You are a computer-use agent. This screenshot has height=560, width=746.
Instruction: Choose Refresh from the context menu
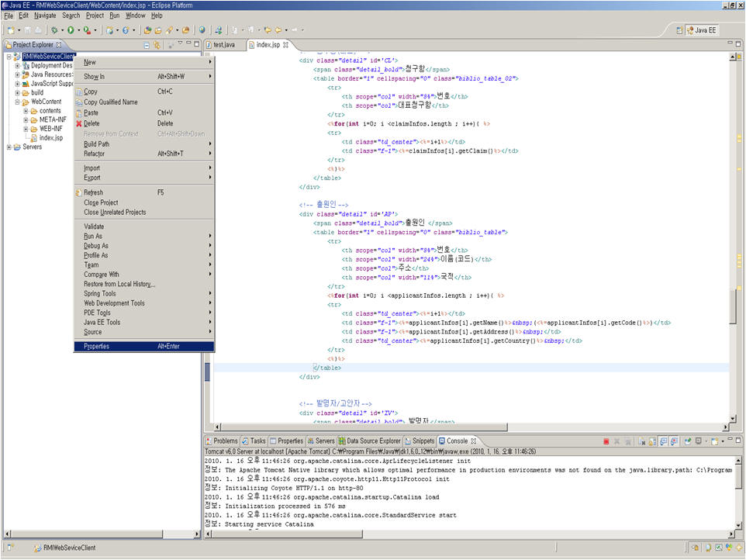click(93, 192)
